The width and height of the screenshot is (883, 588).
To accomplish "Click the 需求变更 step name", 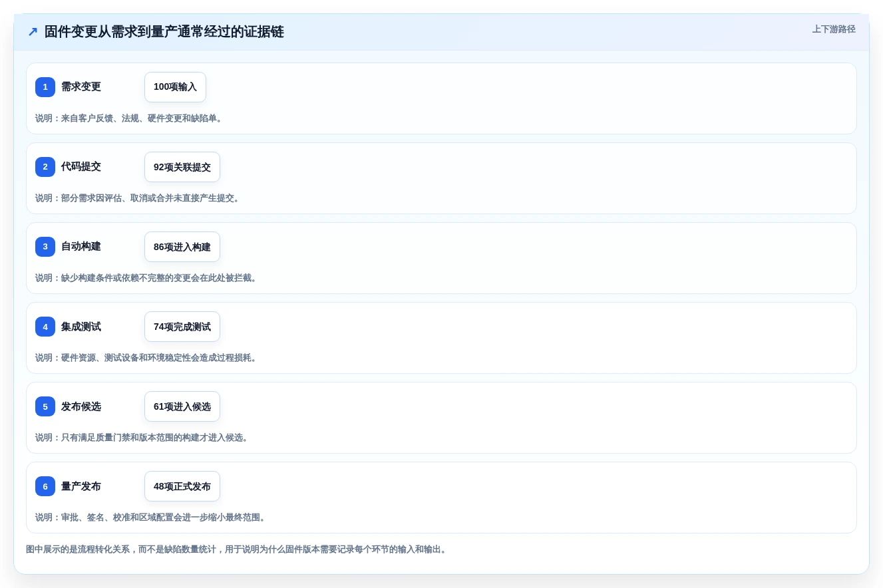I will [81, 87].
